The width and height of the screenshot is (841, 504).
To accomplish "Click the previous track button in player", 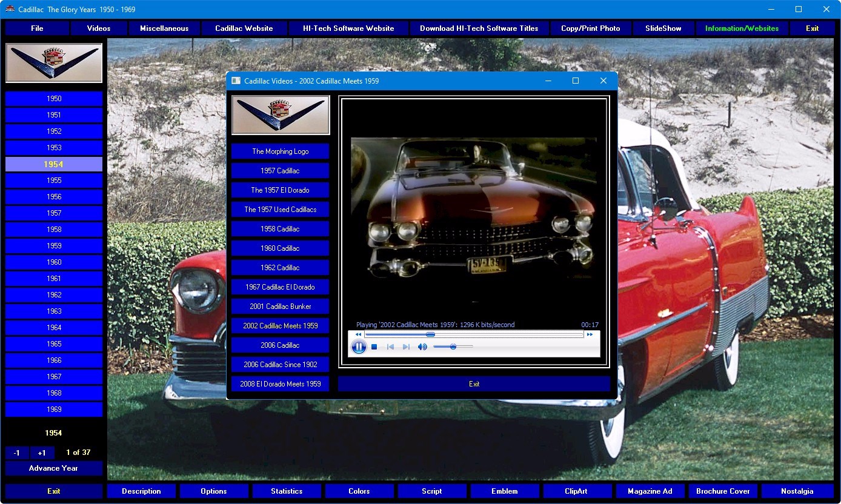I will [390, 347].
